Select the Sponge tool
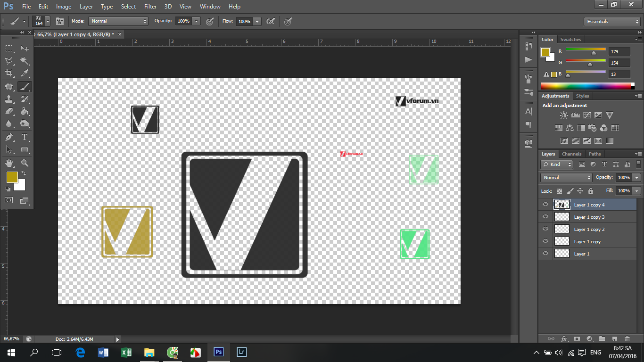The height and width of the screenshot is (362, 644). tap(25, 123)
